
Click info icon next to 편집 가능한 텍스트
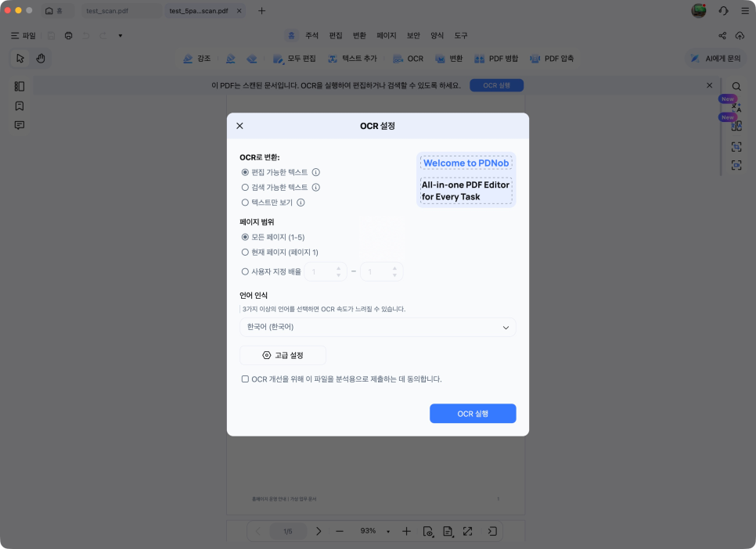316,172
